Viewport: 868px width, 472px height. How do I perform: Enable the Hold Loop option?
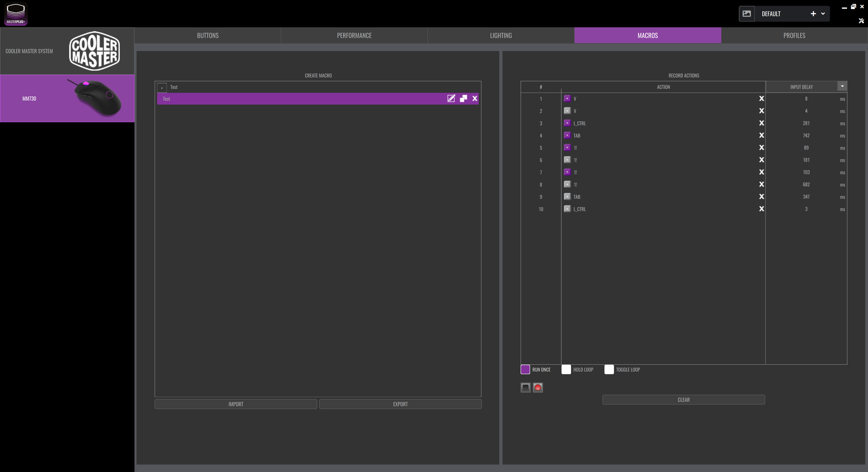pyautogui.click(x=566, y=369)
